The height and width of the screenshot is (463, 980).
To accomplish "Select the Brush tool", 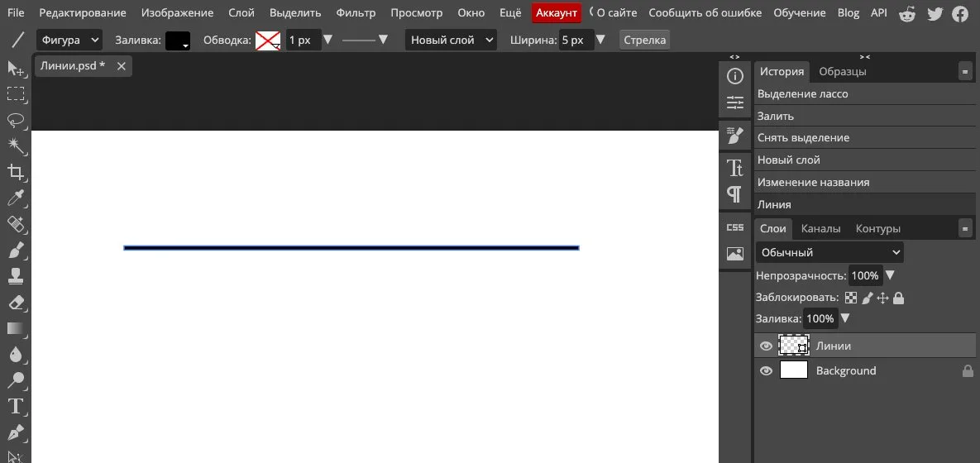I will pyautogui.click(x=15, y=251).
